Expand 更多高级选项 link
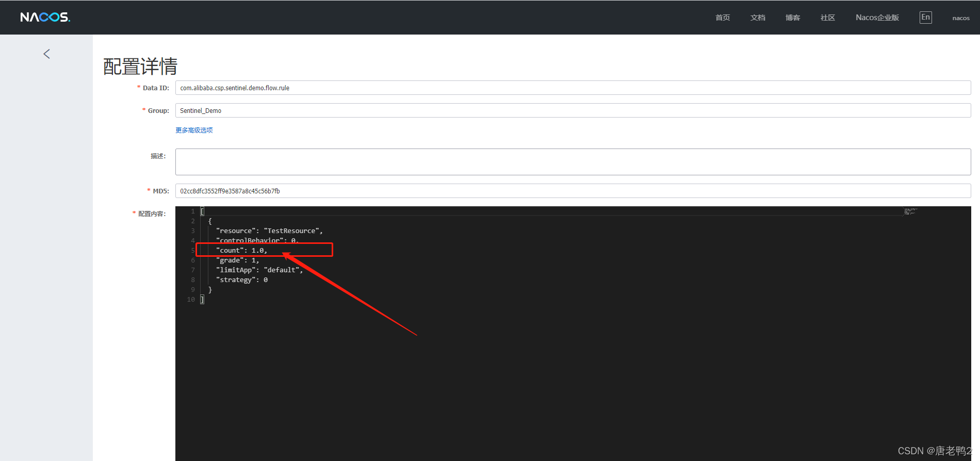The width and height of the screenshot is (980, 461). (194, 130)
